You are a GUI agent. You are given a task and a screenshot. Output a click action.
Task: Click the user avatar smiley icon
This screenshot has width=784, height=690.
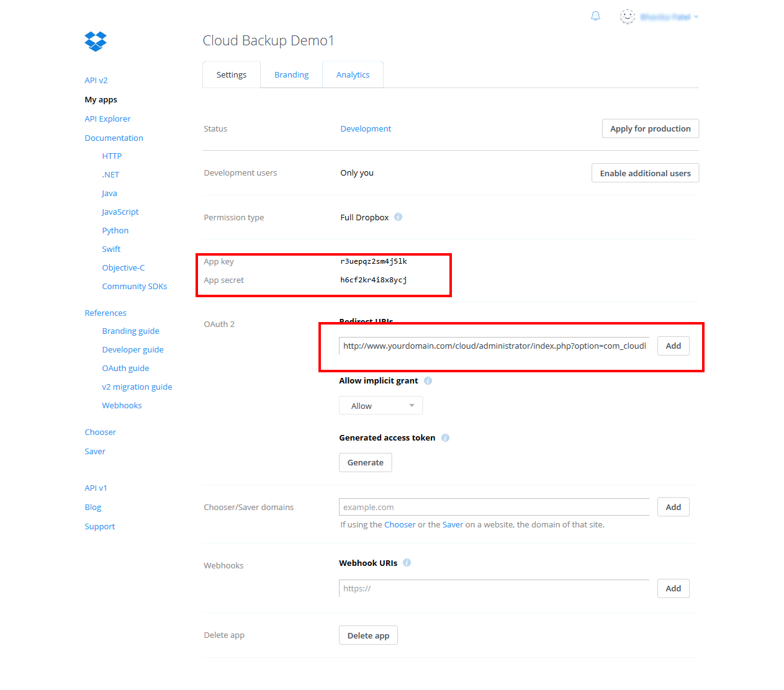pos(628,17)
